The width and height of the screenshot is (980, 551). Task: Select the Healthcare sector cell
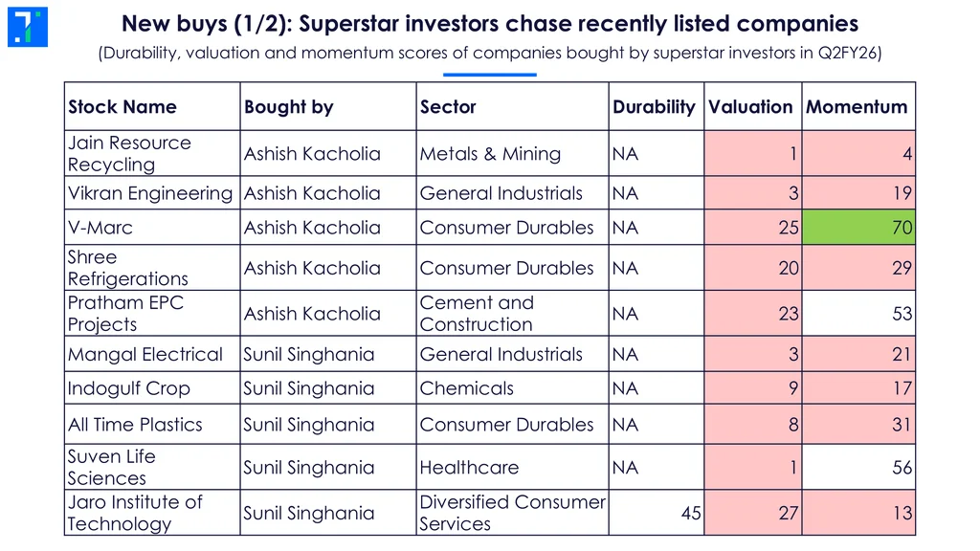(469, 467)
